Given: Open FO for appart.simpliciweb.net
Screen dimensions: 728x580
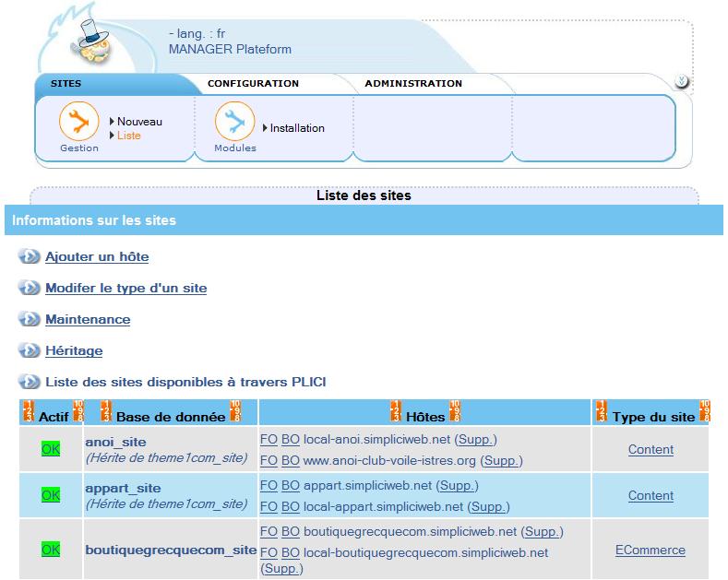Looking at the screenshot, I should (269, 485).
